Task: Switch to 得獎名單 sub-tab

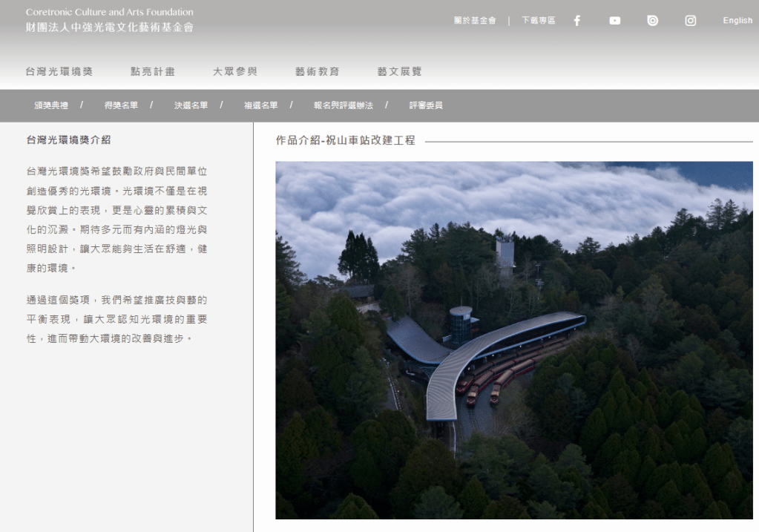Action: click(x=121, y=105)
